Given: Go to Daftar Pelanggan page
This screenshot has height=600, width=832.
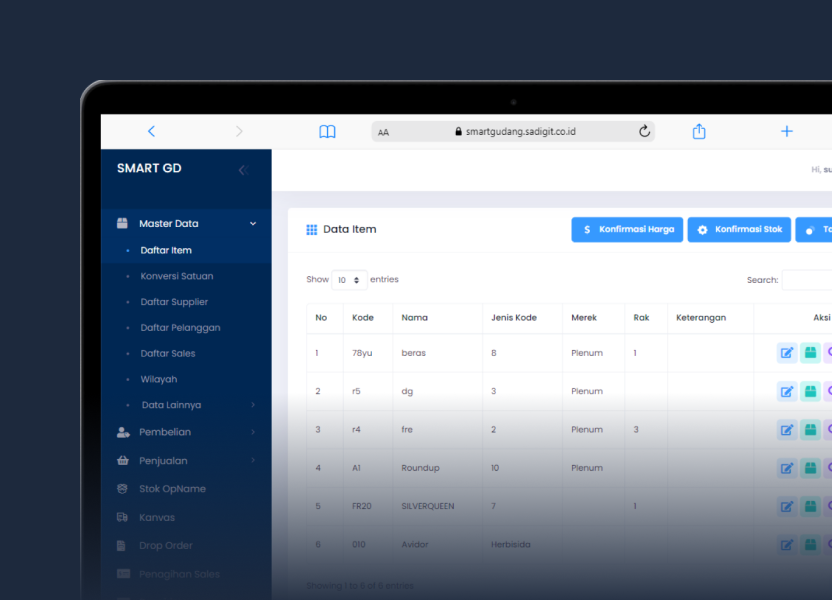Looking at the screenshot, I should pos(180,328).
